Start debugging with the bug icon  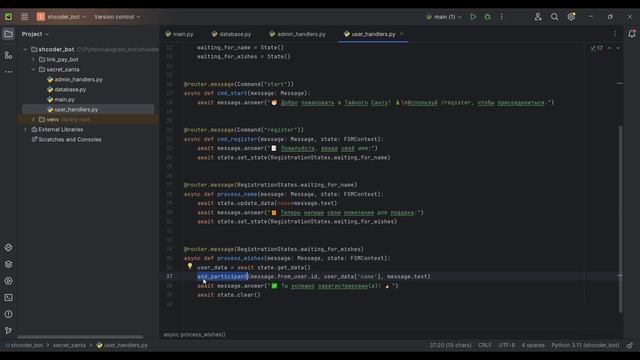(487, 17)
